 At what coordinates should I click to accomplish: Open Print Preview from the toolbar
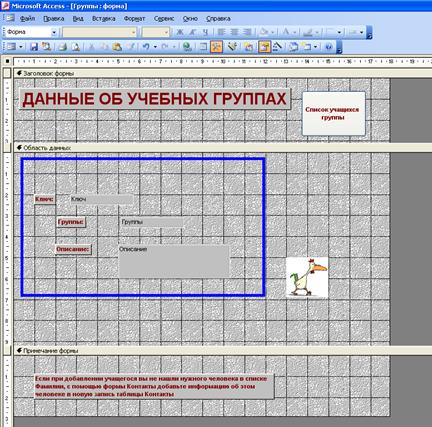(x=76, y=47)
